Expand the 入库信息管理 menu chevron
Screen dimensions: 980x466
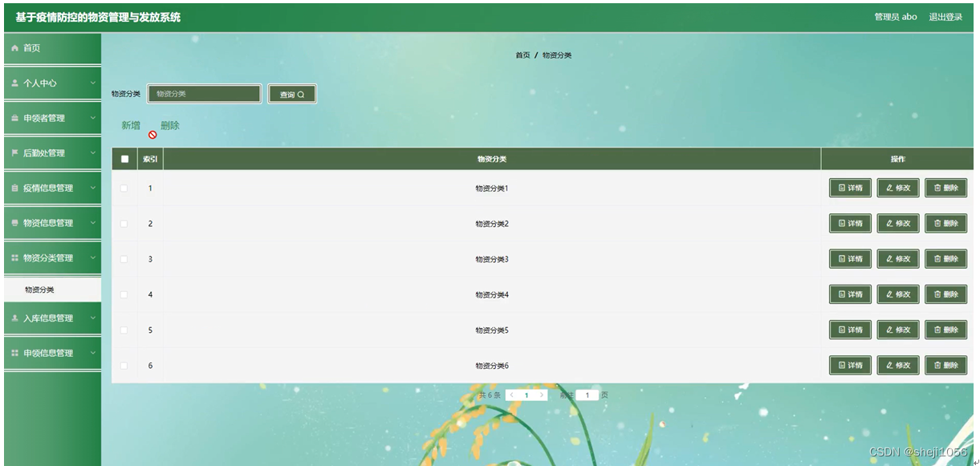92,318
